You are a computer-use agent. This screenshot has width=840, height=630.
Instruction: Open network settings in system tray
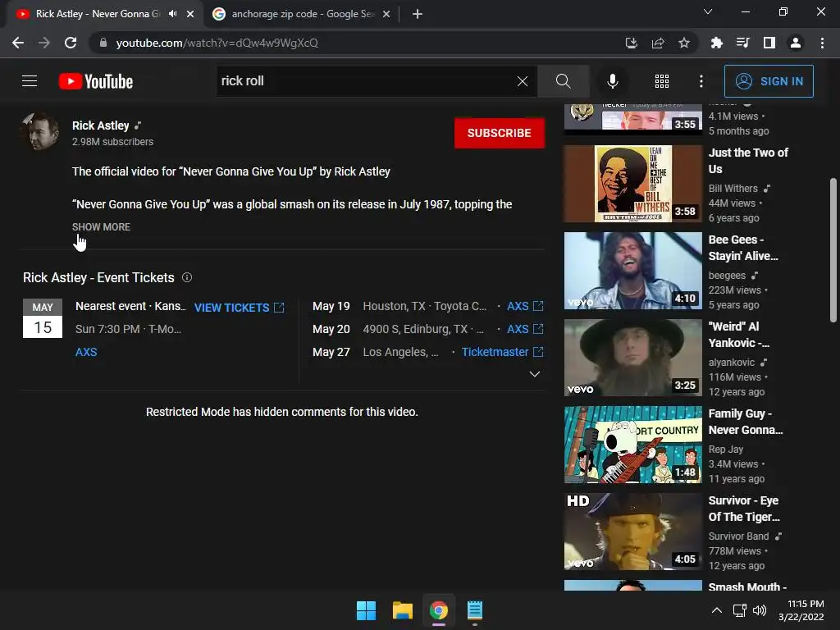pos(740,610)
